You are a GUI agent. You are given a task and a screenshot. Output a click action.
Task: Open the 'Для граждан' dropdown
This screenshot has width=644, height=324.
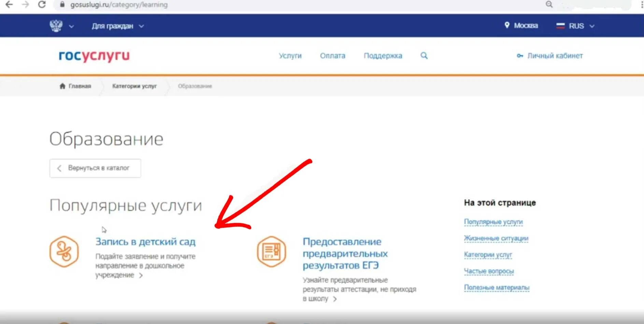(118, 26)
